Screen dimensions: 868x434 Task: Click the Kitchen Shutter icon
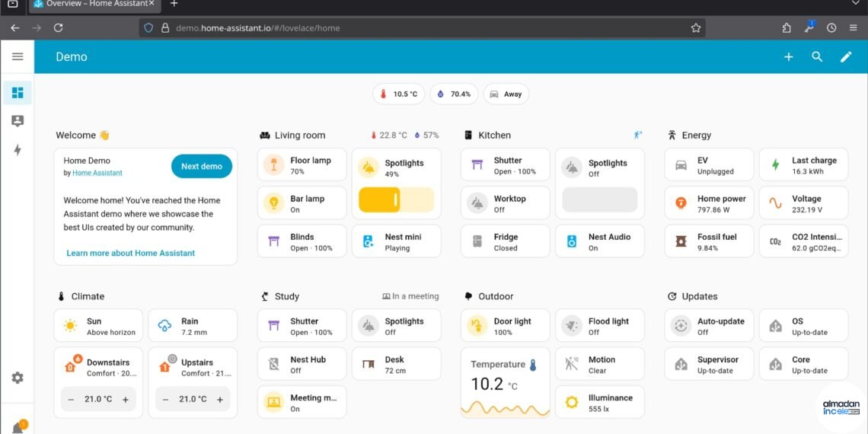(477, 165)
